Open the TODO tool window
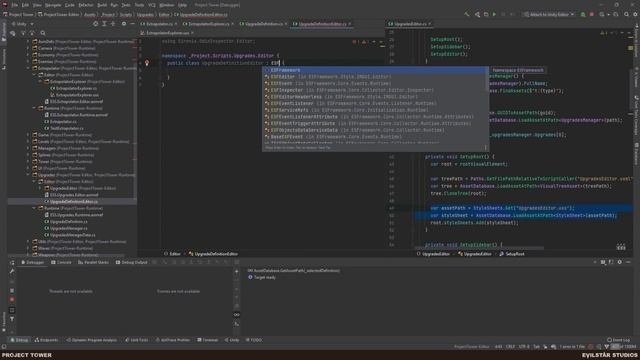Image resolution: width=640 pixels, height=360 pixels. coord(254,340)
